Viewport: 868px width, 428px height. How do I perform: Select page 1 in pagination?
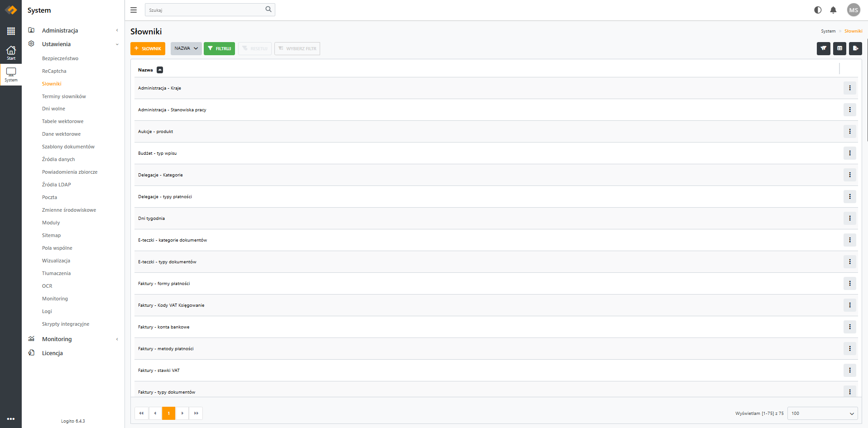coord(168,413)
